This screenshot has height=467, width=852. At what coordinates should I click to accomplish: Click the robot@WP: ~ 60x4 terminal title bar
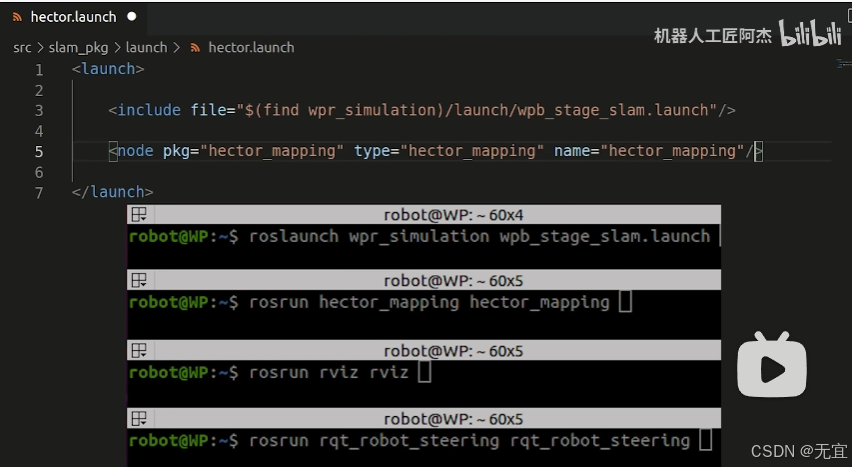coord(424,215)
